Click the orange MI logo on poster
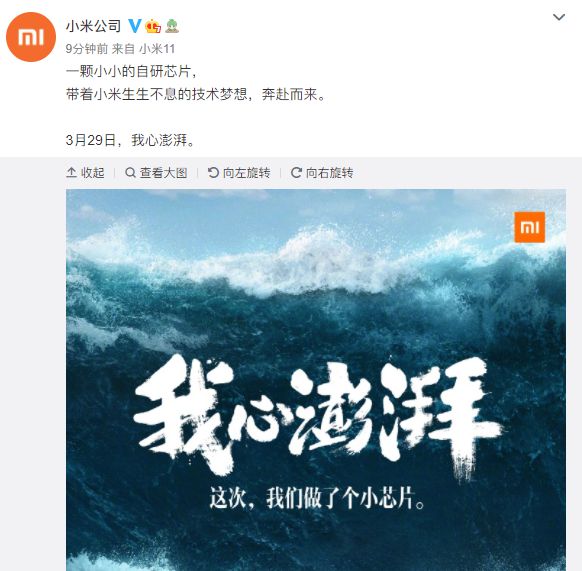Viewport: 582px width, 571px height. tap(530, 227)
